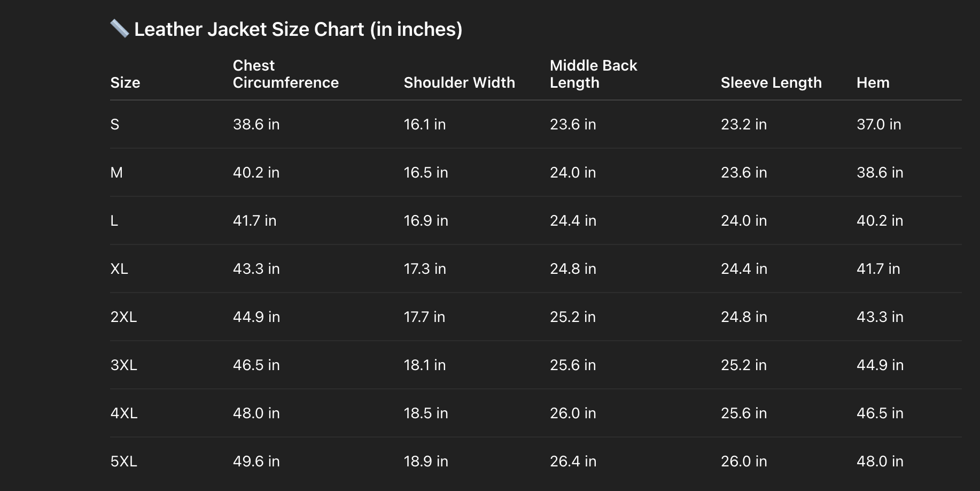
Task: Select middle back length for size 4XL
Action: pos(573,413)
